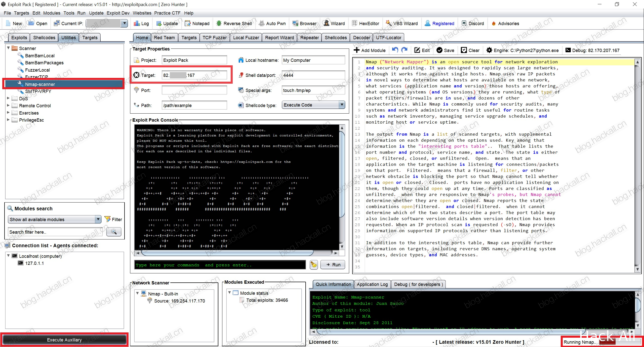Click the New toolbar icon
This screenshot has width=644, height=347.
[x=14, y=23]
